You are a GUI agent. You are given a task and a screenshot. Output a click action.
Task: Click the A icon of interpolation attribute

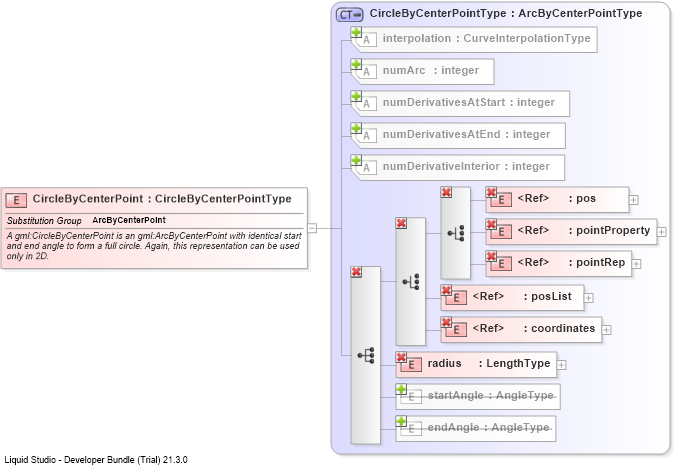tap(366, 40)
